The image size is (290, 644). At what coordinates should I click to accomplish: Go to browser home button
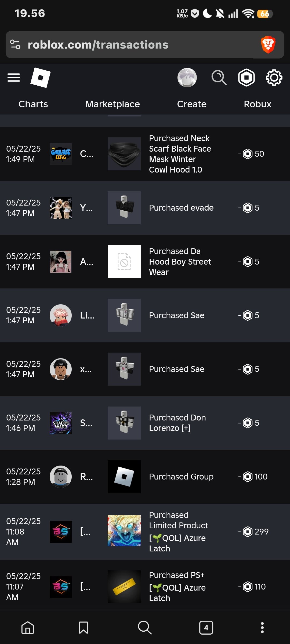click(28, 628)
